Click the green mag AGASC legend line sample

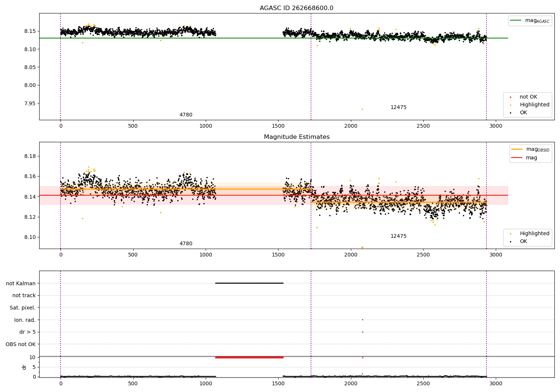click(516, 21)
